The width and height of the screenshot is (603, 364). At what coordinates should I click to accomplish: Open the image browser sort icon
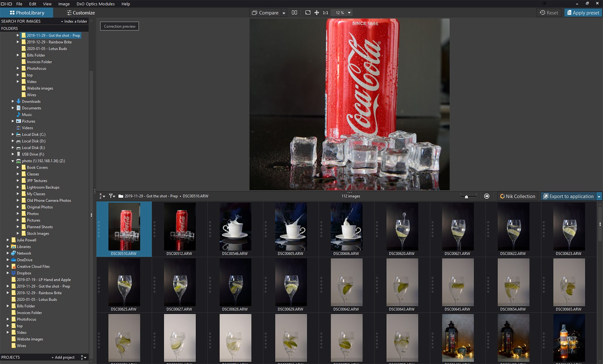[x=102, y=196]
